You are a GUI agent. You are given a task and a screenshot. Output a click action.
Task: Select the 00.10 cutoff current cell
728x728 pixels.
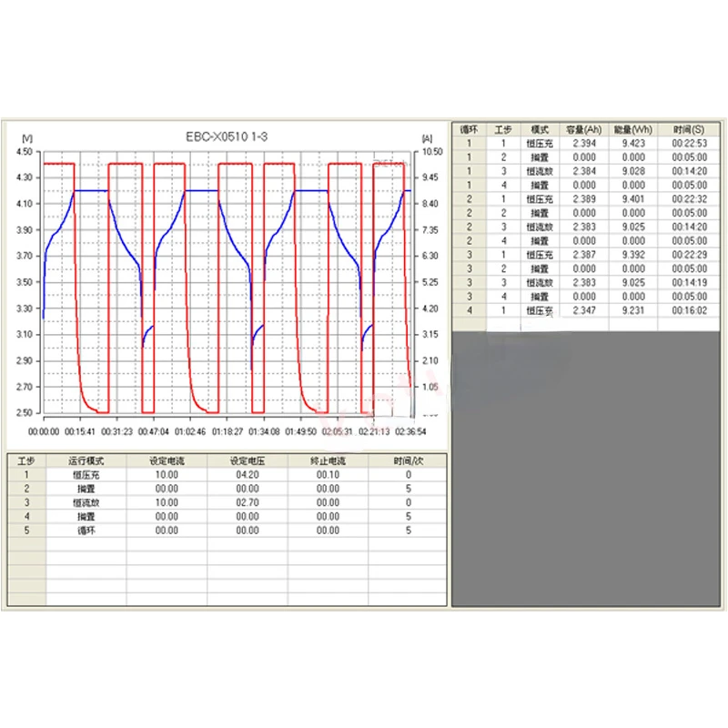click(x=328, y=475)
